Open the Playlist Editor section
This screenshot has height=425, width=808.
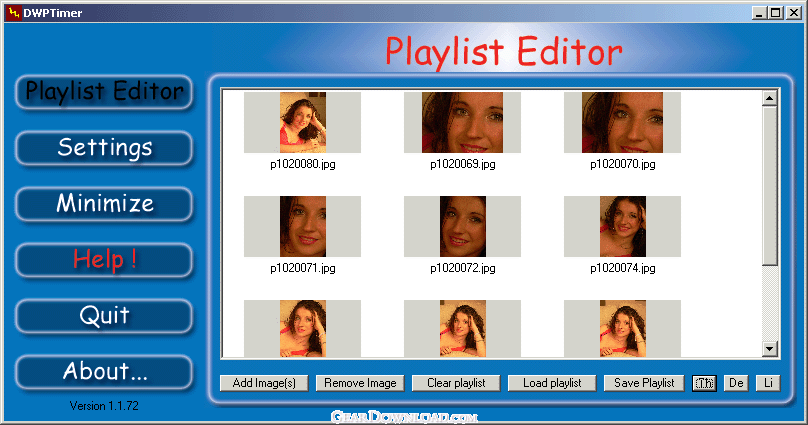104,92
